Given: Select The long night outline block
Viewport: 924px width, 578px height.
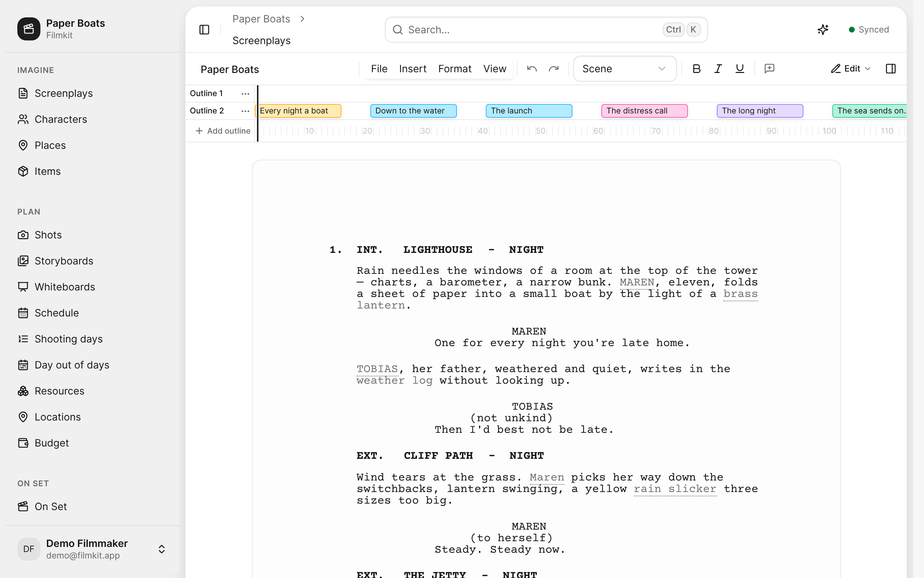Looking at the screenshot, I should (760, 111).
